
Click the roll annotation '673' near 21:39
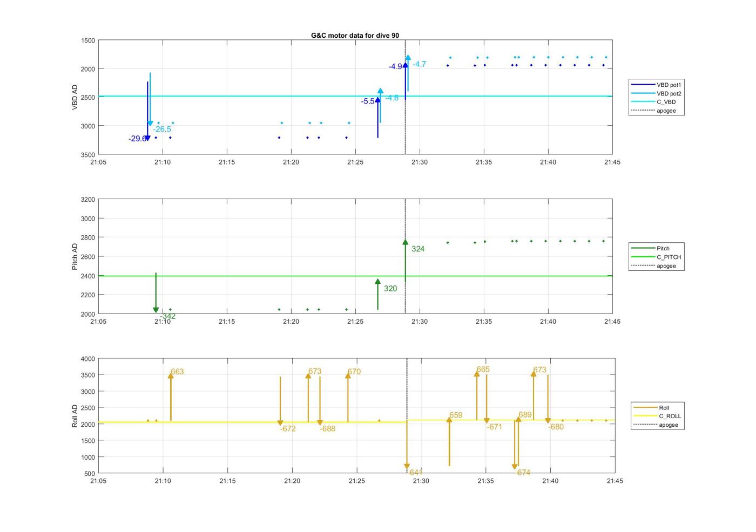539,370
